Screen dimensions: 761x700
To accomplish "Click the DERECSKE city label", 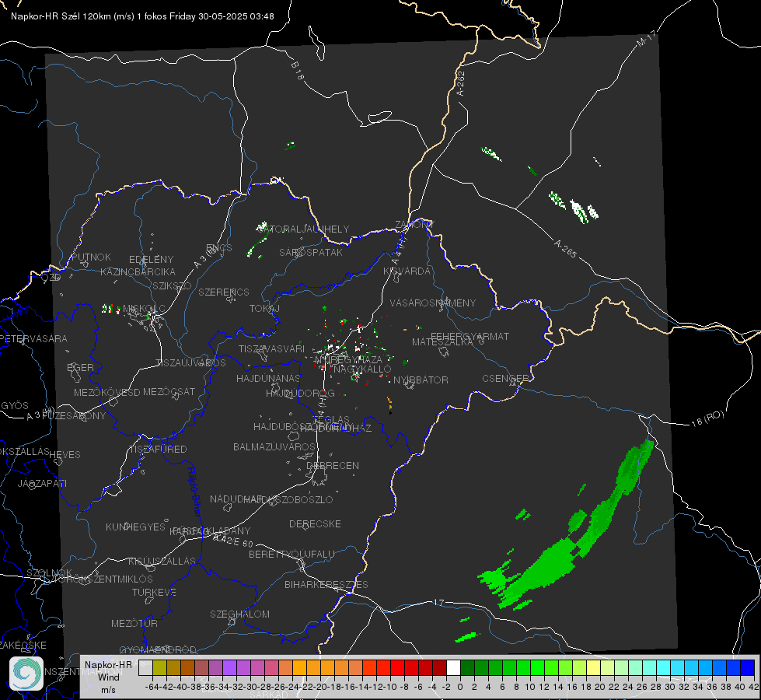I will 315,523.
